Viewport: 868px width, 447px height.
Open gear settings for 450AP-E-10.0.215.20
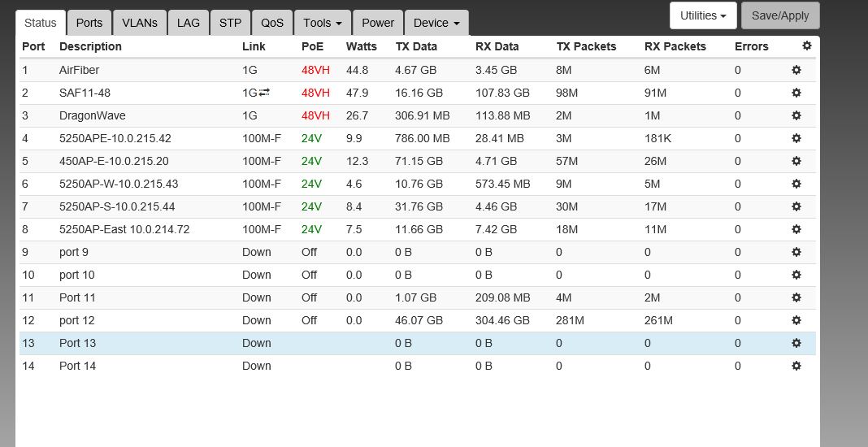796,162
